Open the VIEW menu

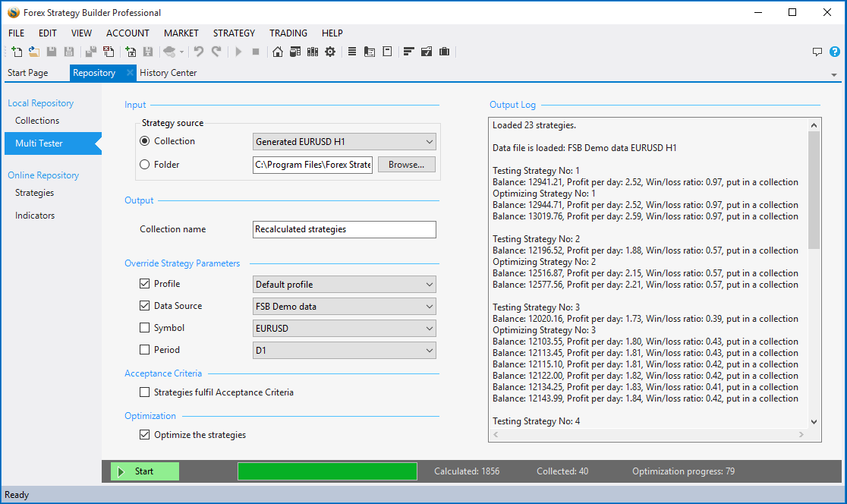pyautogui.click(x=81, y=33)
